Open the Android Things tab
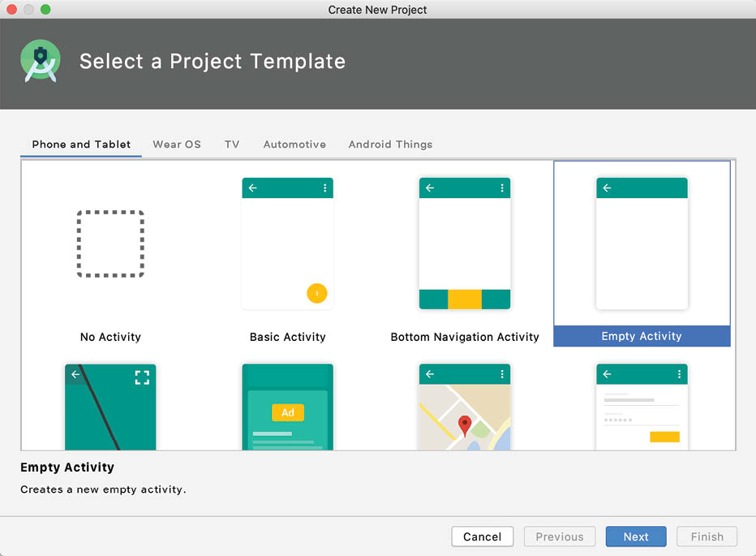Screen dimensions: 756x556 390,144
